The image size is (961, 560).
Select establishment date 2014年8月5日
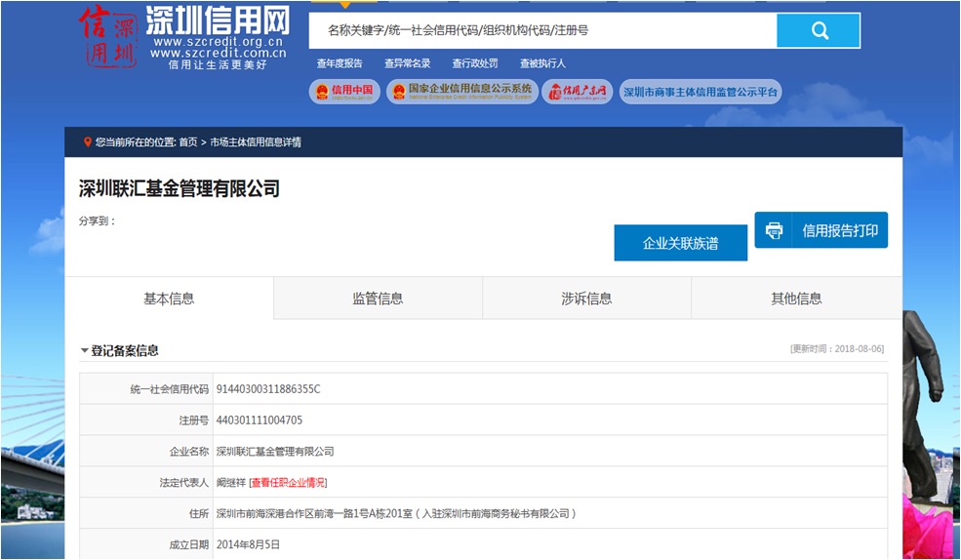point(248,544)
